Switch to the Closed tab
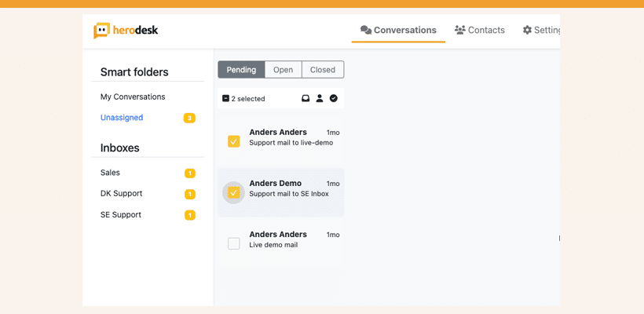 [323, 70]
